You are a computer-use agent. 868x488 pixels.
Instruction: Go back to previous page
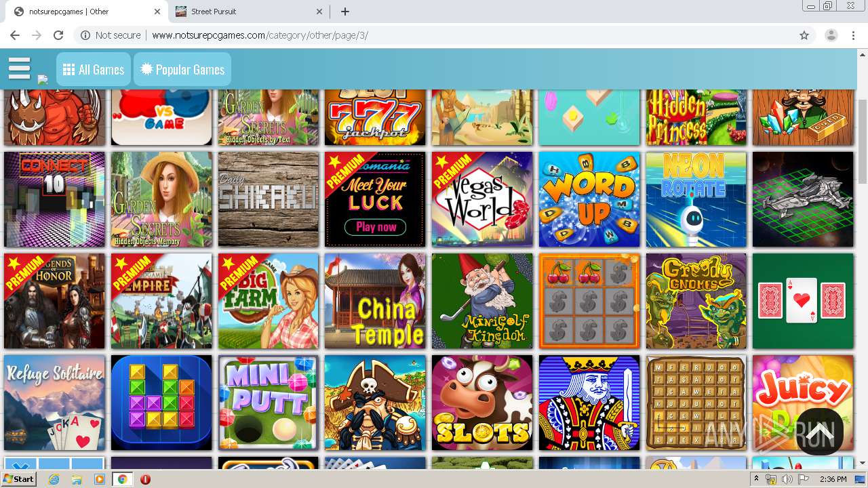[x=15, y=35]
